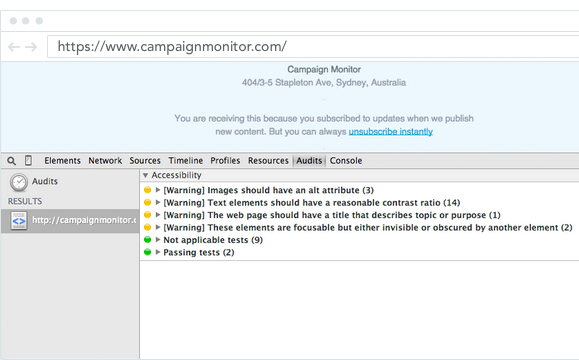Select the Profiles tab
579x360 pixels.
tap(225, 161)
